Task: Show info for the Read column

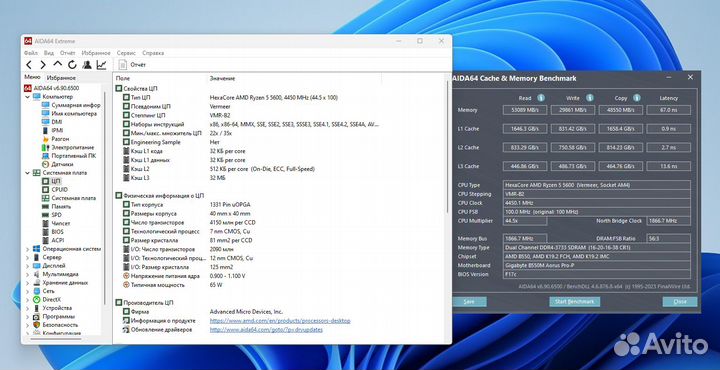Action: pyautogui.click(x=541, y=98)
